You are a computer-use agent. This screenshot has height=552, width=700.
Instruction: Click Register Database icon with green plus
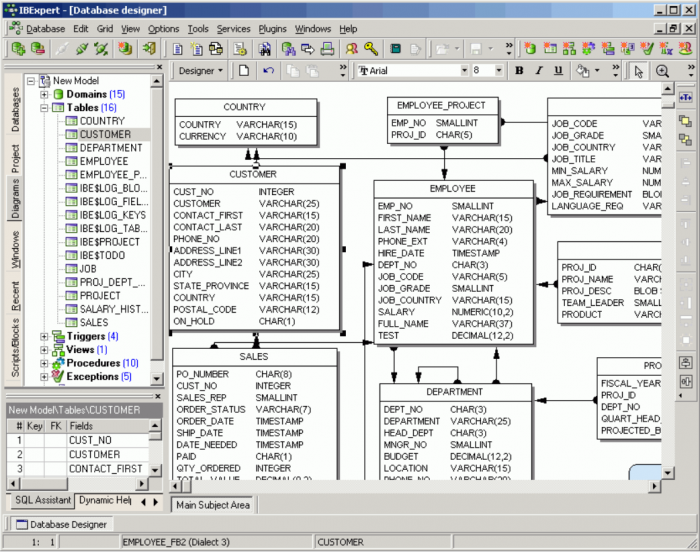click(x=18, y=48)
